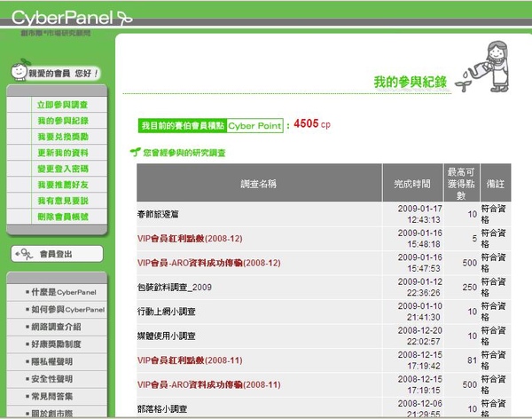Open 我要兌換獎勵 menu item

click(63, 137)
